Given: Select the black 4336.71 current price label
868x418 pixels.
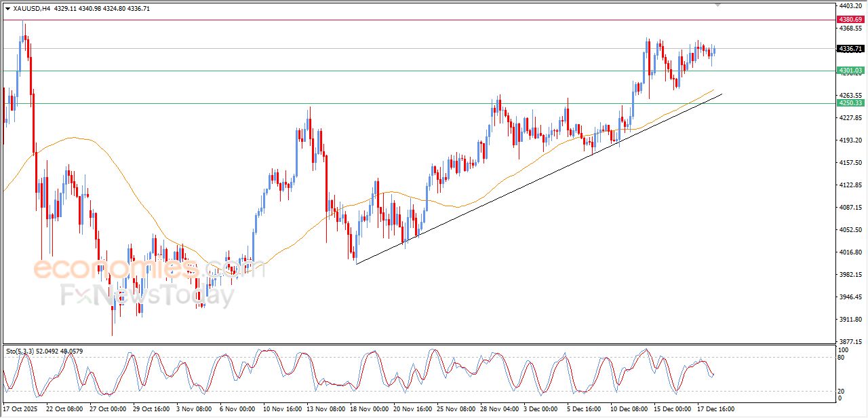Looking at the screenshot, I should coord(850,49).
